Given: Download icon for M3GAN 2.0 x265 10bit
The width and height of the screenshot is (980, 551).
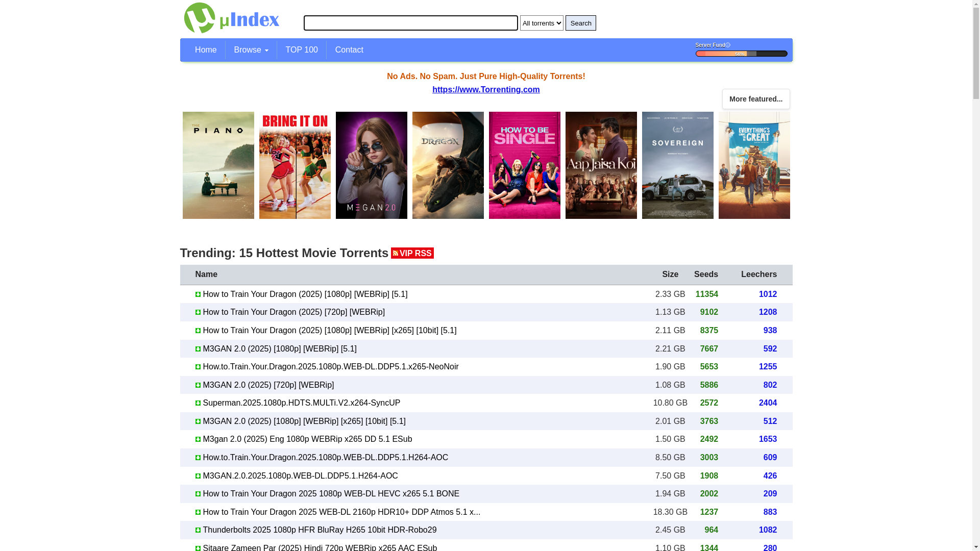Looking at the screenshot, I should point(198,421).
